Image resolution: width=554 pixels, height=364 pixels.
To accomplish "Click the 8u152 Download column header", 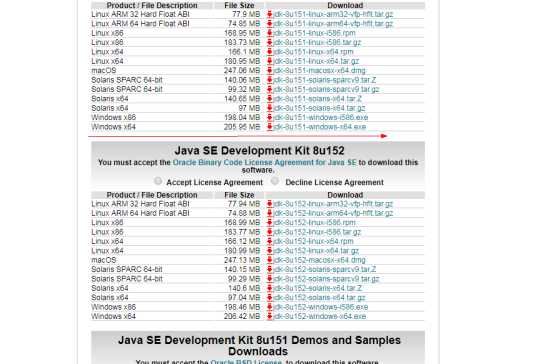I will [345, 195].
